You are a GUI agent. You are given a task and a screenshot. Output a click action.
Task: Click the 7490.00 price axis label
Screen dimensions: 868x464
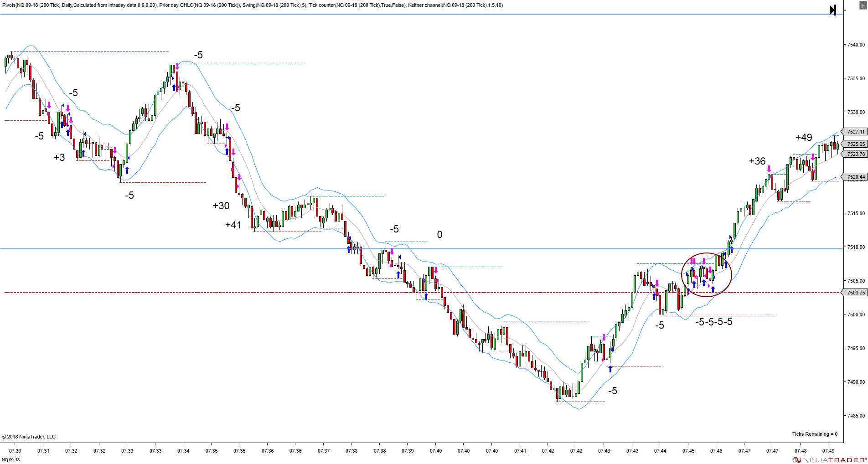[856, 382]
